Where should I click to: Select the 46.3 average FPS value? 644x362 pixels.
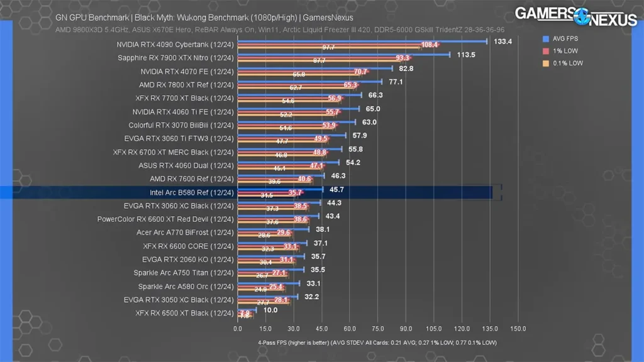tap(338, 176)
